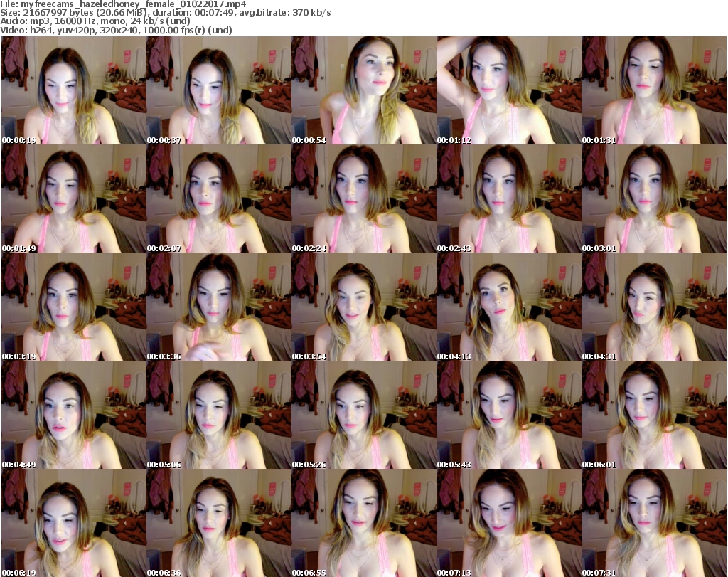This screenshot has width=728, height=577.
Task: Select the thumbnail frame stamped 00:03:54
Action: (363, 307)
